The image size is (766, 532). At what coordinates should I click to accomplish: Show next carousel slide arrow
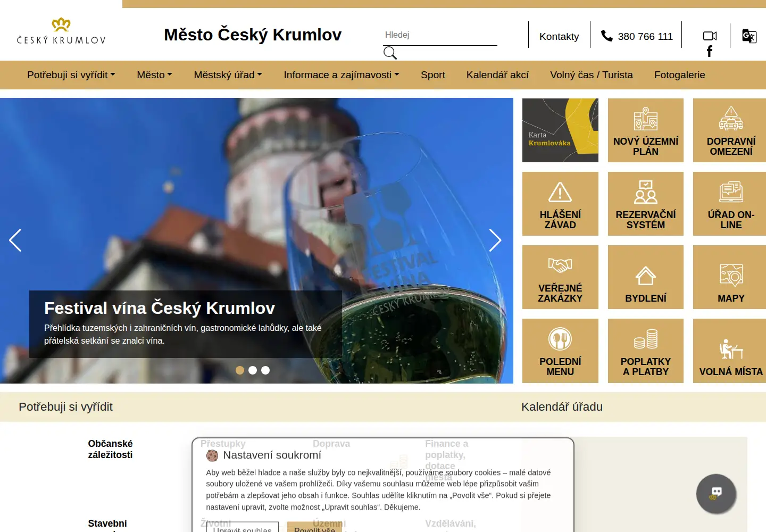[x=495, y=240]
